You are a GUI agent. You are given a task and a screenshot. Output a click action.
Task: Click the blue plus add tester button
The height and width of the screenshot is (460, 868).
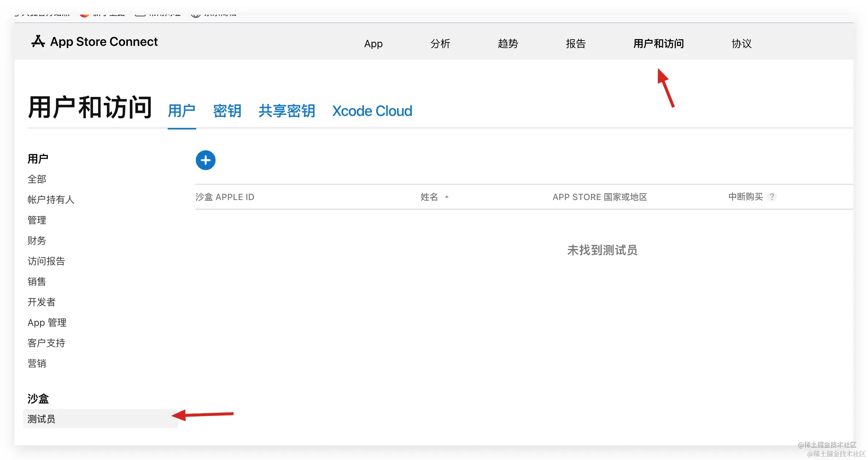point(205,160)
